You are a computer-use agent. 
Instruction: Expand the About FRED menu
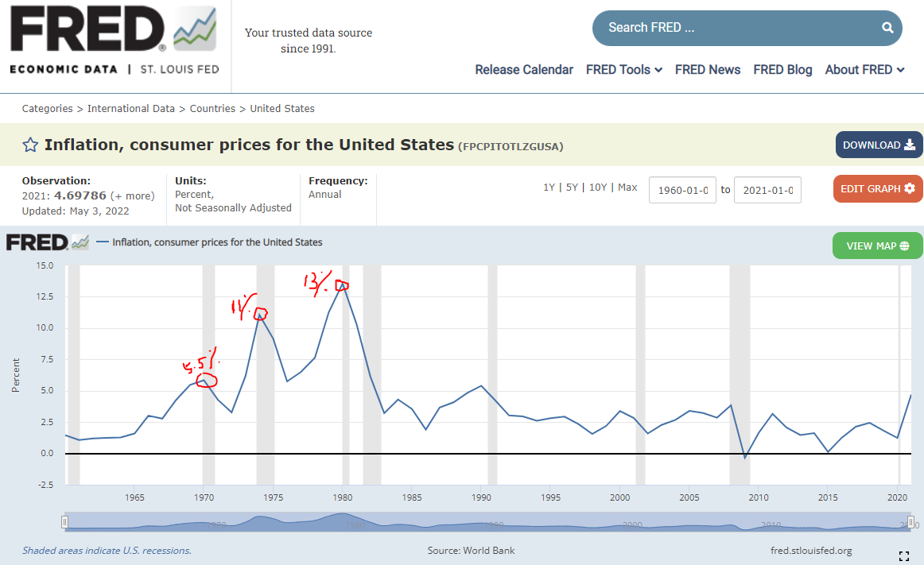pos(864,70)
